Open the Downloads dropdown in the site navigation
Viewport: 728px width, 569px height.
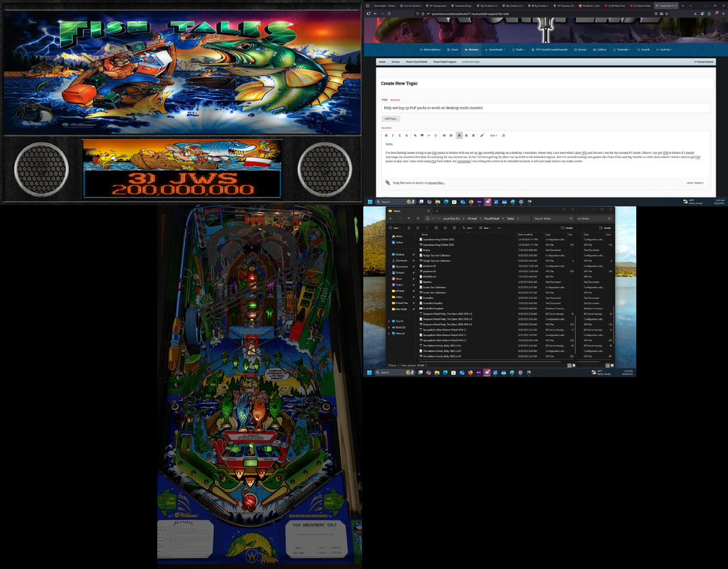pyautogui.click(x=495, y=50)
